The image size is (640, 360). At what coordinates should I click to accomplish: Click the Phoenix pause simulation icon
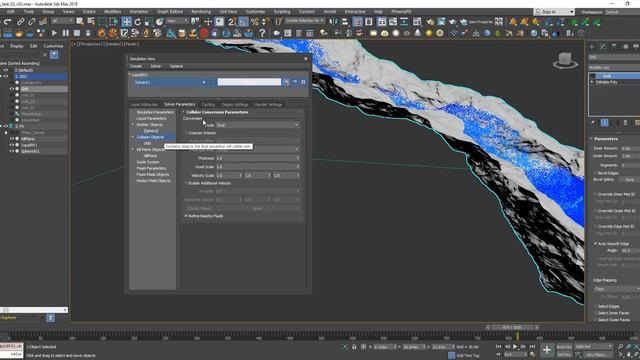pyautogui.click(x=66, y=33)
